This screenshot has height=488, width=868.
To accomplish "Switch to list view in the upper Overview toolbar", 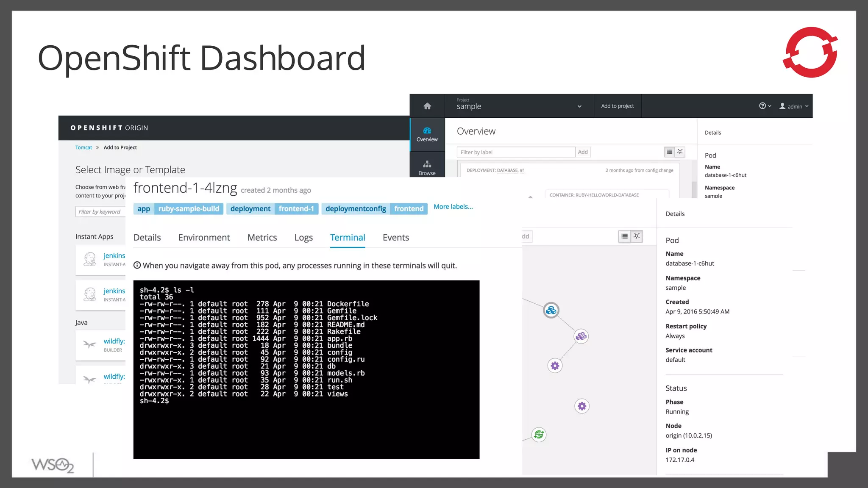I will tap(670, 152).
